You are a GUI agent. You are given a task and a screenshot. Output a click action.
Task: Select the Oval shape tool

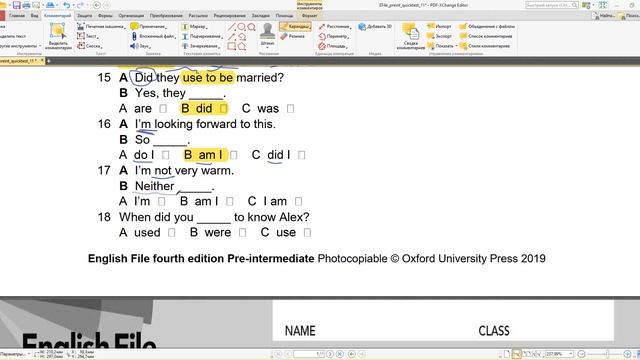(x=242, y=27)
